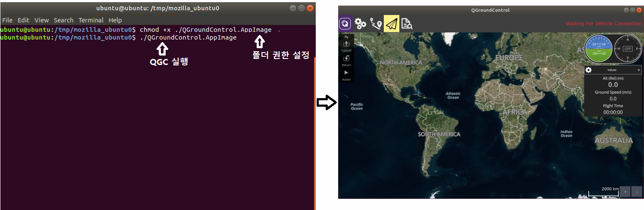Open QGroundControl application settings (purple Q icon)
The image size is (644, 210).
pos(345,24)
